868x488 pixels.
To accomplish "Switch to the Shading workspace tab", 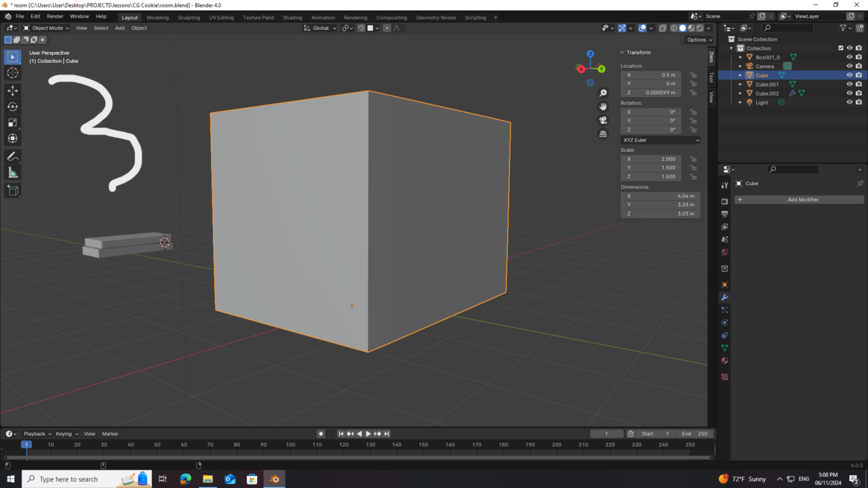I will [292, 17].
